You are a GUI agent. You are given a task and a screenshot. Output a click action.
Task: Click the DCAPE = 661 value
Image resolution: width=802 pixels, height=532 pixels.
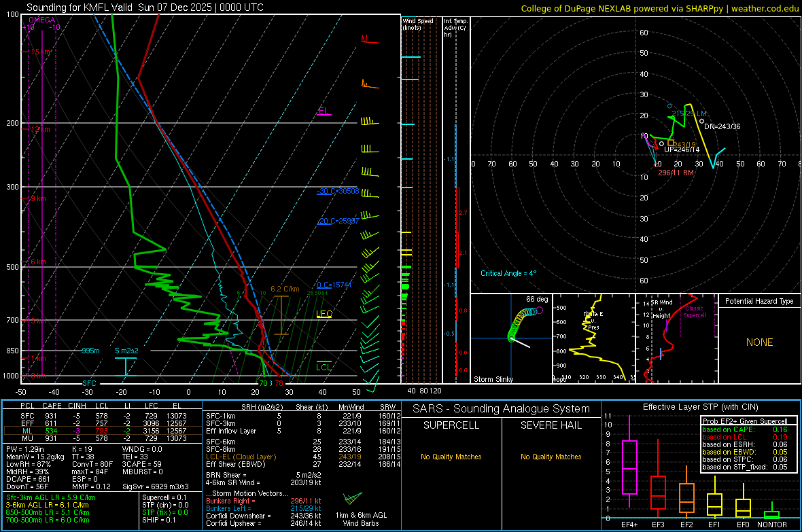click(x=28, y=479)
